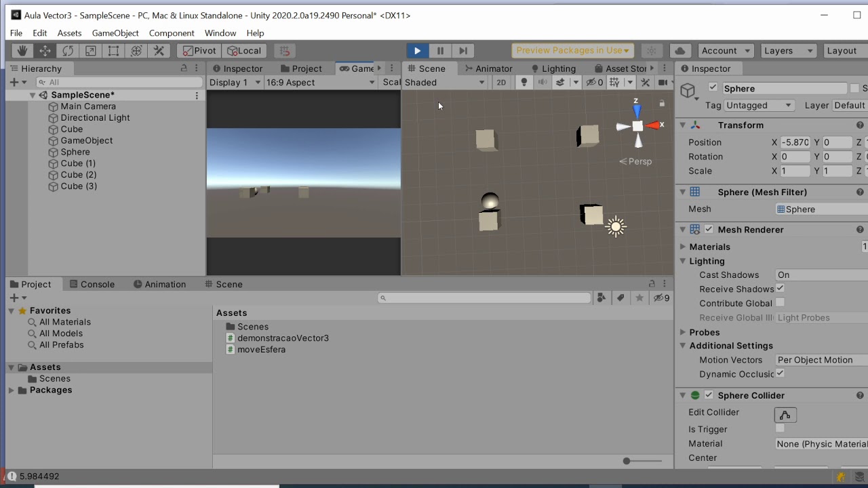
Task: Collapse the SampleScene hierarchy arrow
Action: coord(32,96)
